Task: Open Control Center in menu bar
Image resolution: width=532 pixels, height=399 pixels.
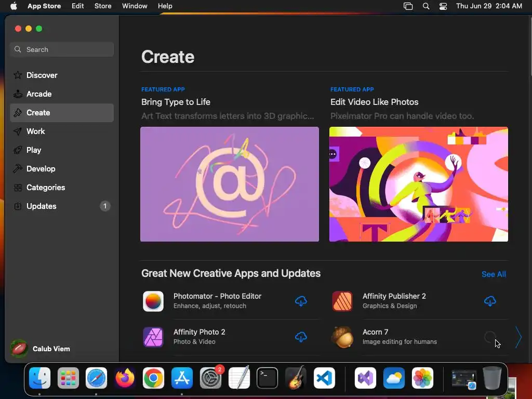Action: point(443,6)
